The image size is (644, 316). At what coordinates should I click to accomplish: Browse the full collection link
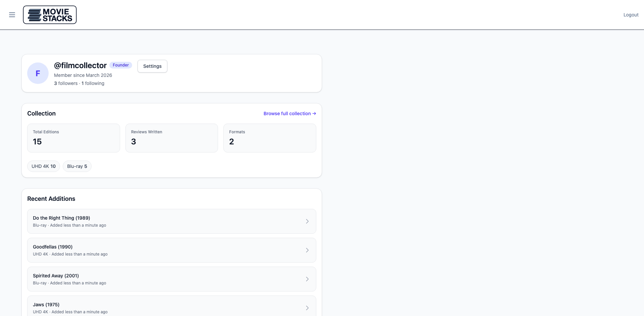tap(289, 114)
